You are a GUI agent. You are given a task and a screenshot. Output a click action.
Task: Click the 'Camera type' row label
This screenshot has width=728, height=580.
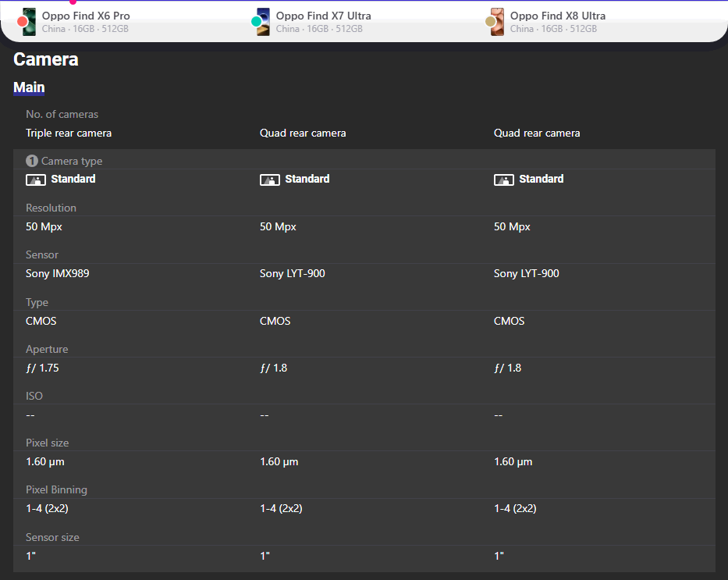click(72, 161)
